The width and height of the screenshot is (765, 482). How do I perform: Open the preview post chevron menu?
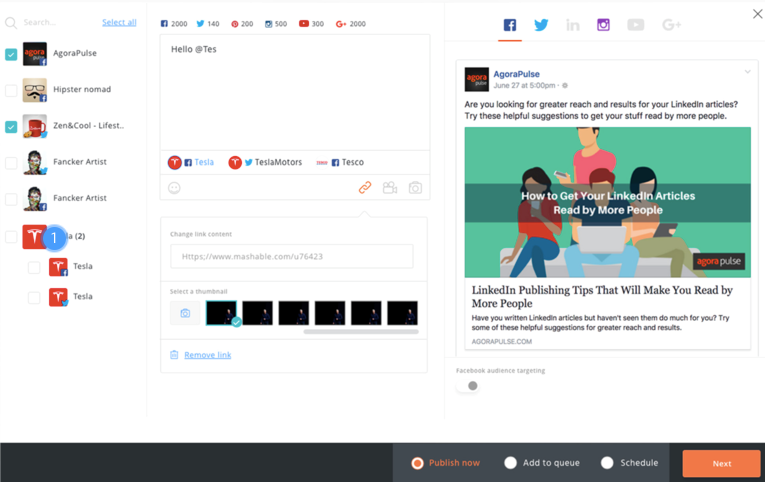747,72
